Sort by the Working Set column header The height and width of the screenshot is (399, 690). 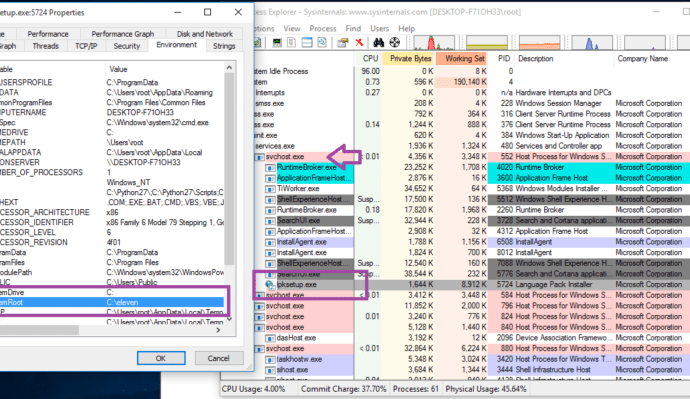click(x=462, y=59)
